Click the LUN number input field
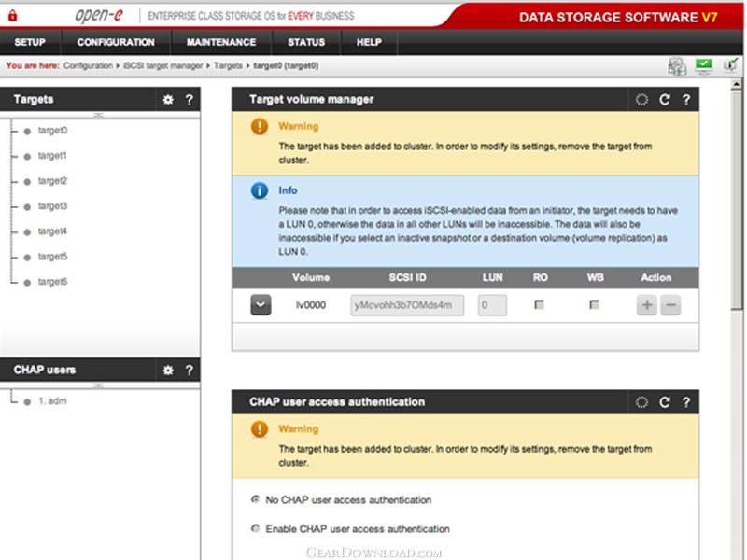 coord(492,305)
